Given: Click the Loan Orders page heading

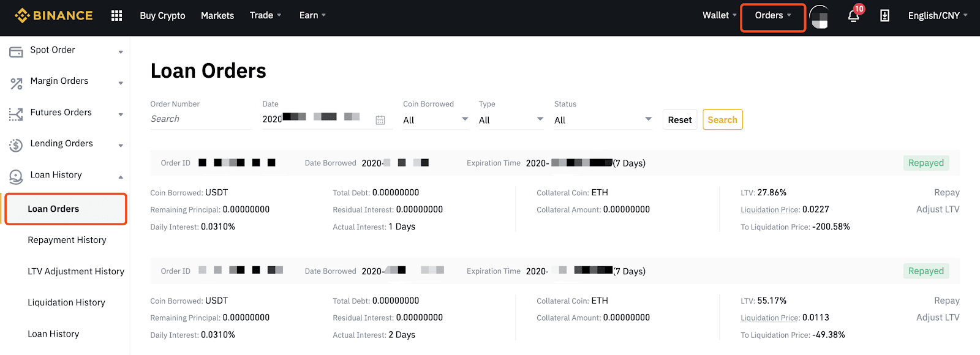Looking at the screenshot, I should (208, 71).
